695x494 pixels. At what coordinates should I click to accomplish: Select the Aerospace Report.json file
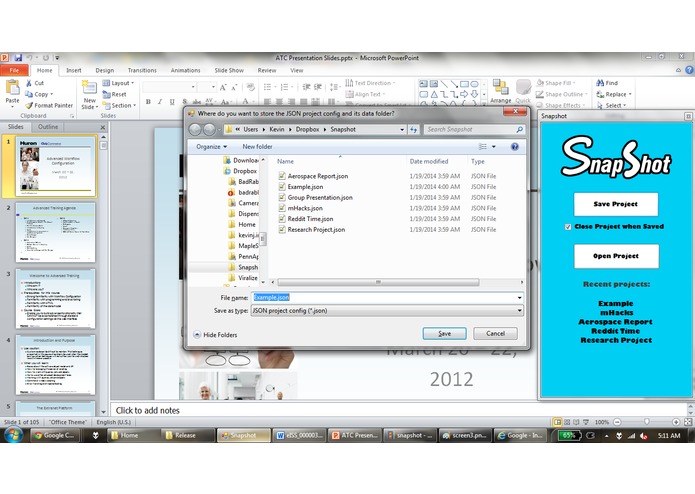coord(317,176)
